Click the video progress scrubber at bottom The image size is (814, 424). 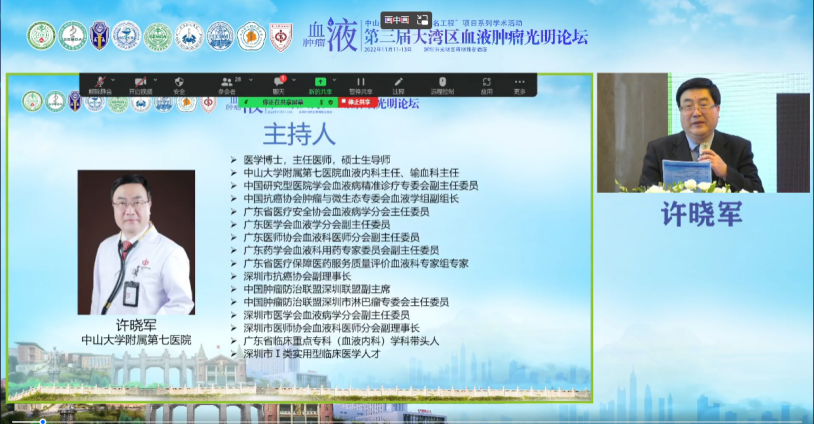pos(43,421)
